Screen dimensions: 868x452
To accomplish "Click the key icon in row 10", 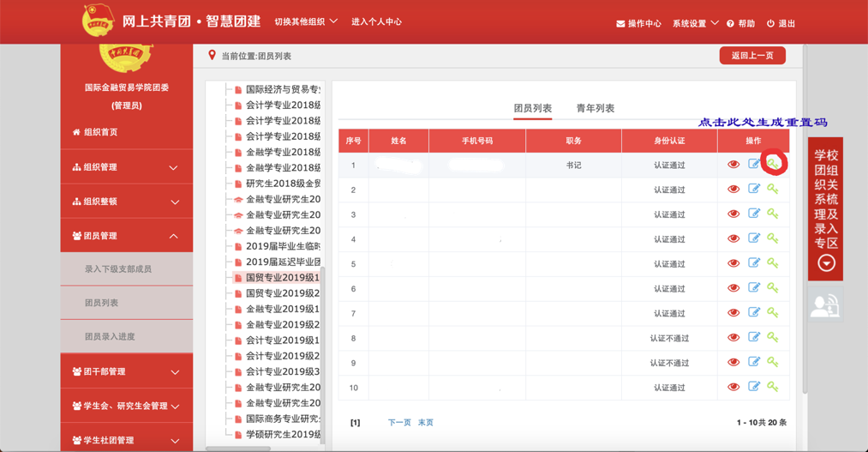I will (x=773, y=387).
